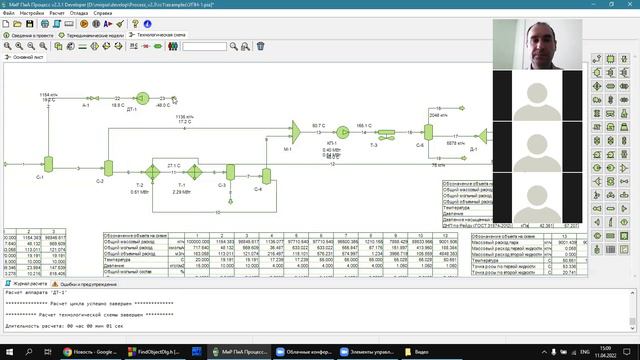Click the fourth magnifier zoom icon in the scheme toolbar
640x360 pixels.
pos(43,46)
